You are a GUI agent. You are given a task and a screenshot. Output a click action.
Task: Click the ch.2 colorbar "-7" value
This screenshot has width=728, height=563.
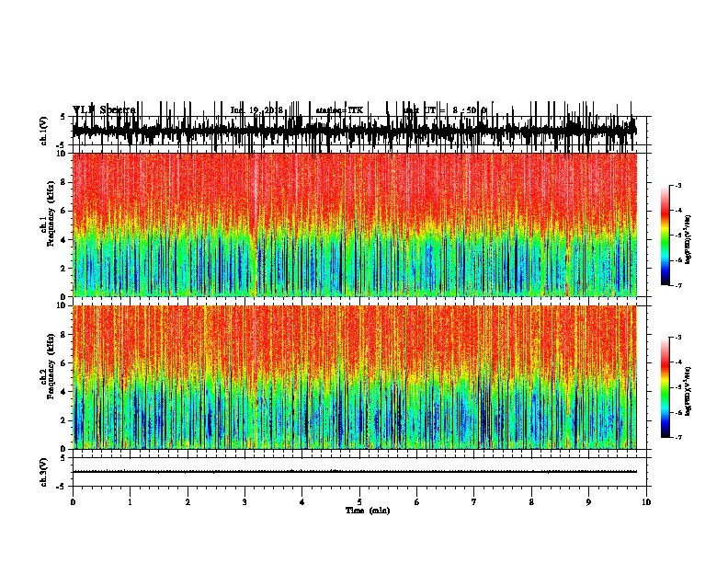point(677,437)
